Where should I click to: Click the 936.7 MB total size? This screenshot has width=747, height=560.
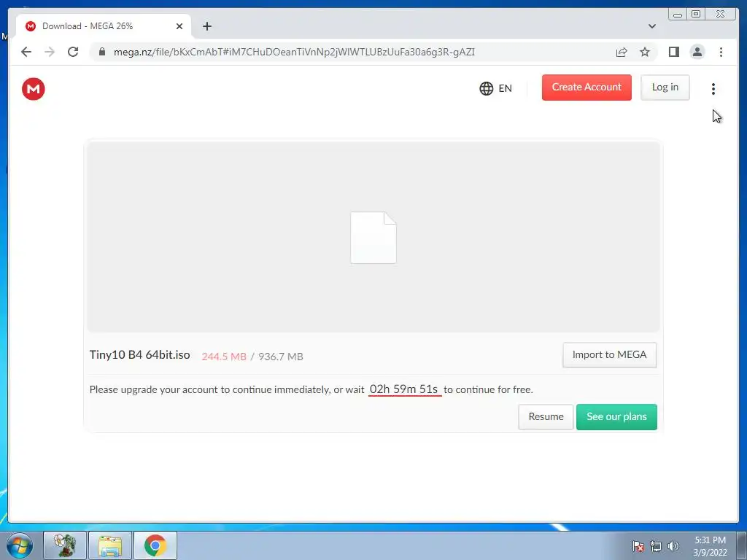[281, 357]
